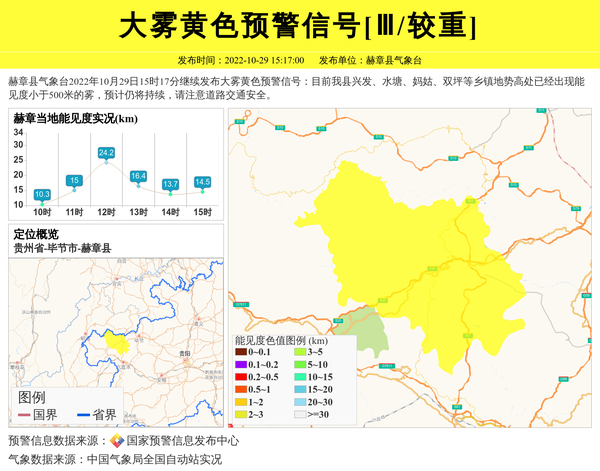This screenshot has width=600, height=471.
Task: Click the 10.3 data point at 10时
Action: coord(42,194)
